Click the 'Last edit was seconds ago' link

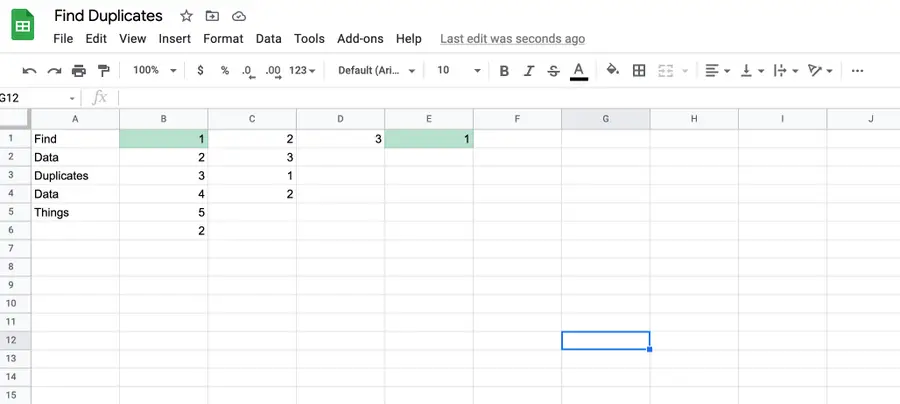512,39
